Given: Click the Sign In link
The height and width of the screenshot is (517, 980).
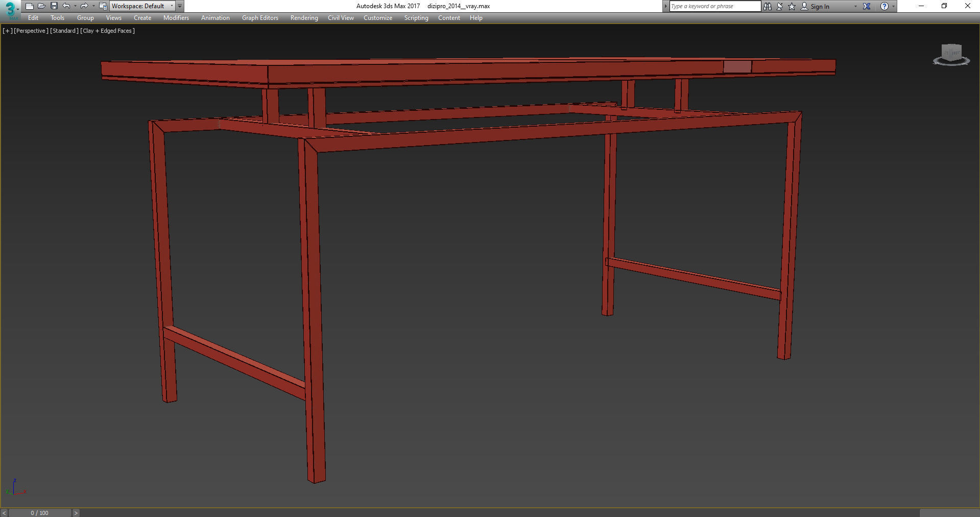Looking at the screenshot, I should pyautogui.click(x=820, y=7).
